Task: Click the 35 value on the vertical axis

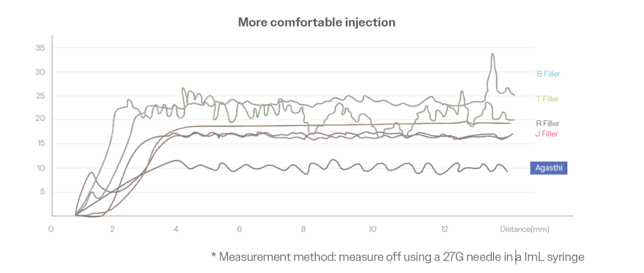Action: 40,48
